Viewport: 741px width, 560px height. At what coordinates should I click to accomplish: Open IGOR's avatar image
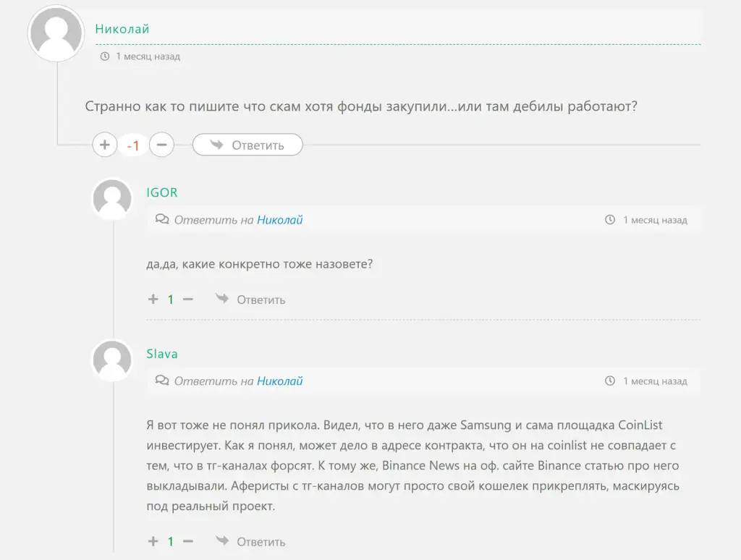pos(112,199)
